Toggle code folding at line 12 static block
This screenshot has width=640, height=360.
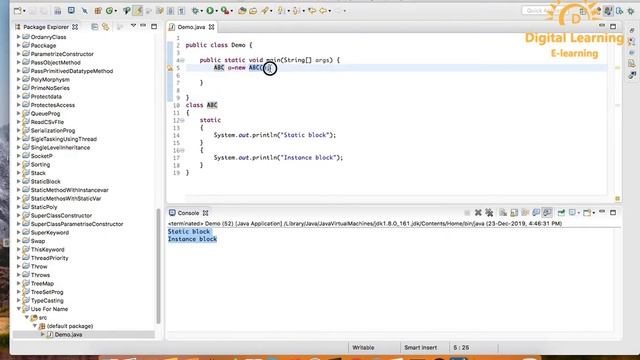(x=182, y=120)
